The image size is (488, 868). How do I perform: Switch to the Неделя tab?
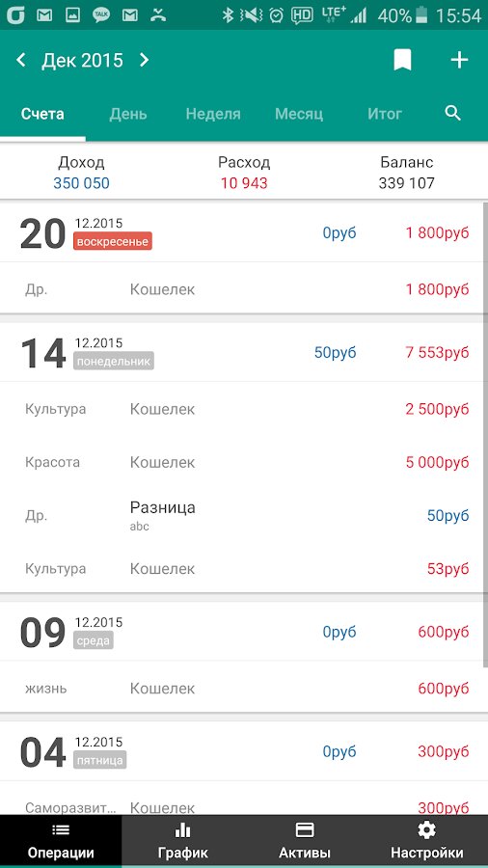[x=213, y=114]
